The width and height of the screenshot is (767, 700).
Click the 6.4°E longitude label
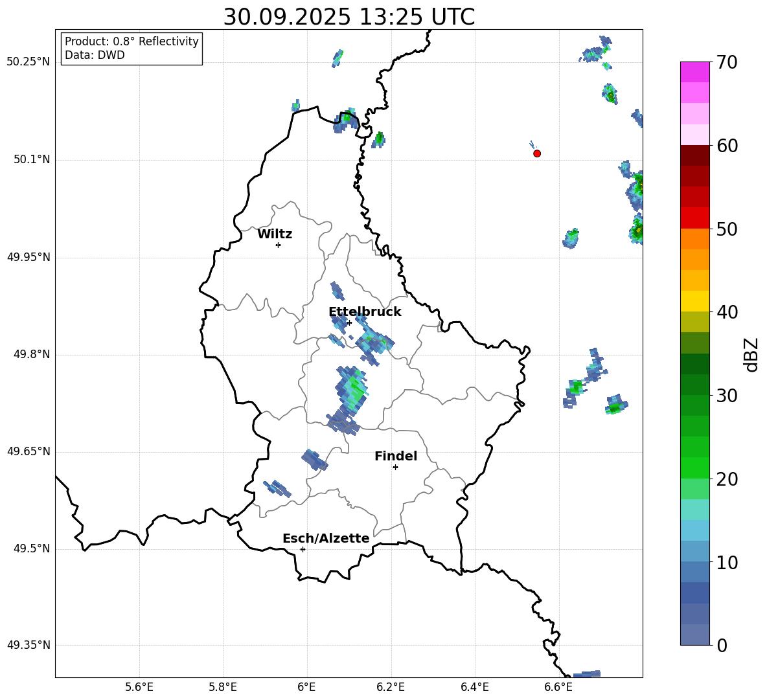point(475,687)
